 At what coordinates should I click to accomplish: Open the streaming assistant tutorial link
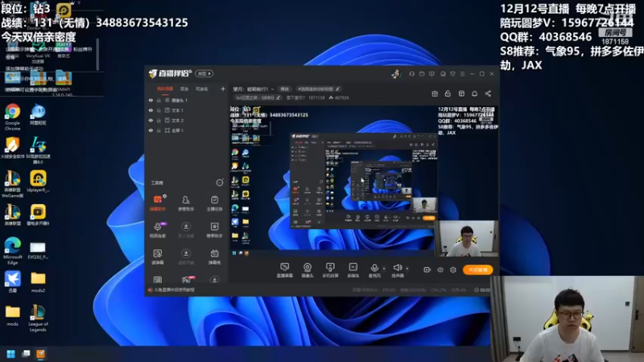click(x=171, y=290)
